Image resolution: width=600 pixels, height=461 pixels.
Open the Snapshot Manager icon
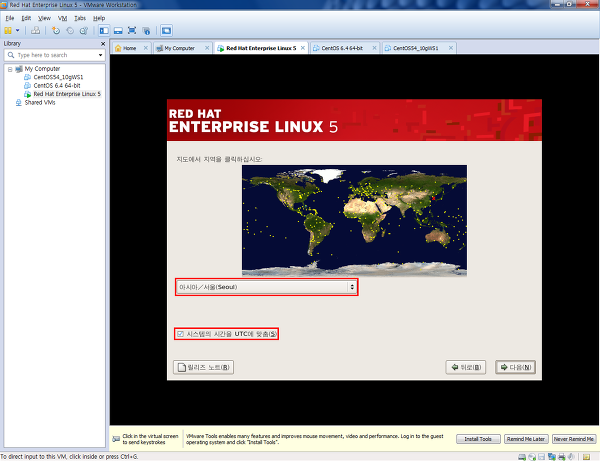83,31
